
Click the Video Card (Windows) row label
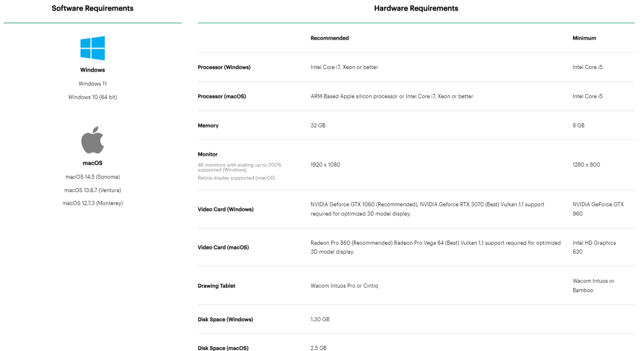(225, 209)
